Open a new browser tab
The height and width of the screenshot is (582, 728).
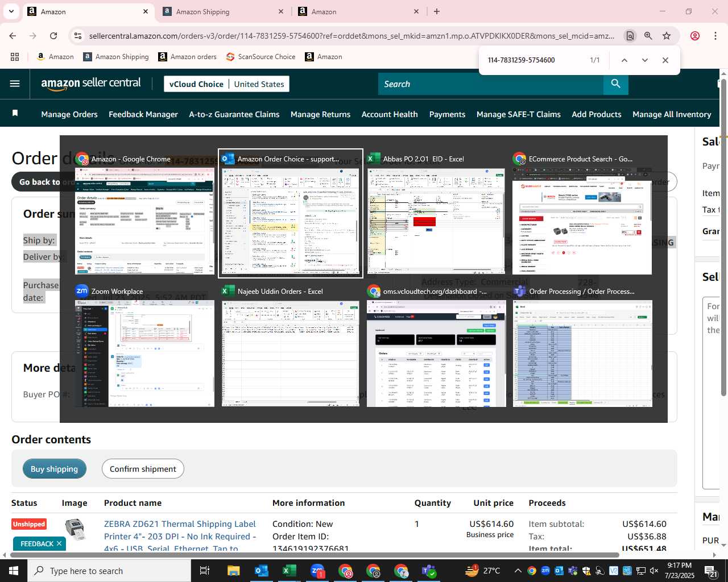[x=436, y=11]
